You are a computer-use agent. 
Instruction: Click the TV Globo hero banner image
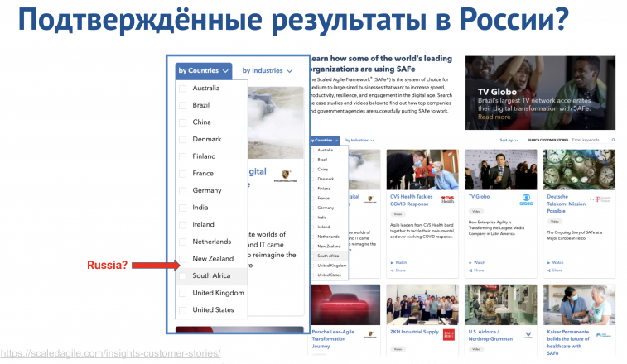click(x=540, y=93)
